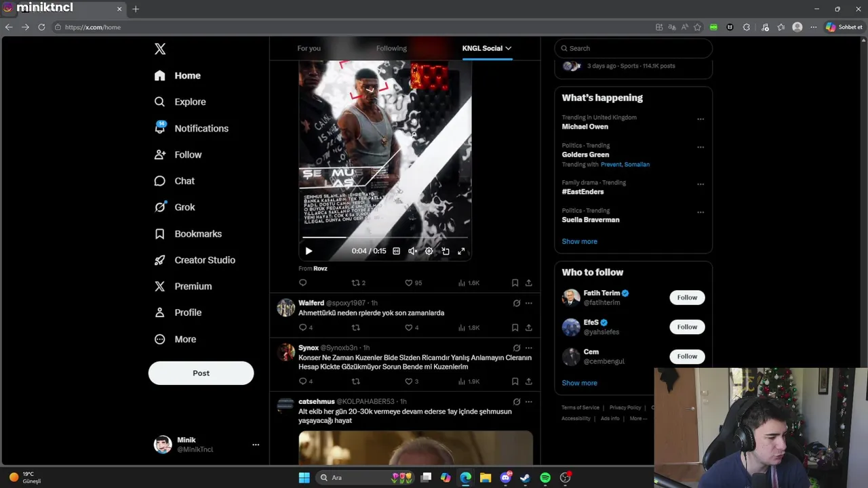868x488 pixels.
Task: Open the Explore page
Action: pos(180,102)
